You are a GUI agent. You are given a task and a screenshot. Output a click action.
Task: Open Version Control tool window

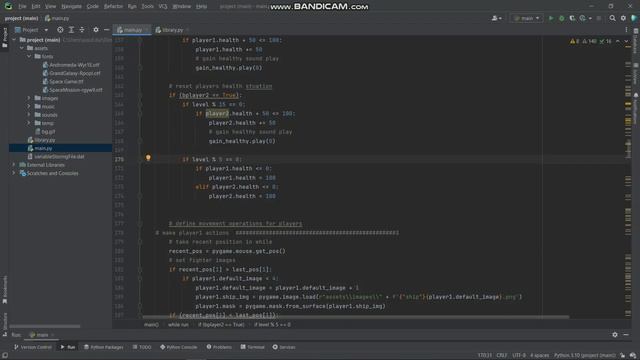point(33,347)
